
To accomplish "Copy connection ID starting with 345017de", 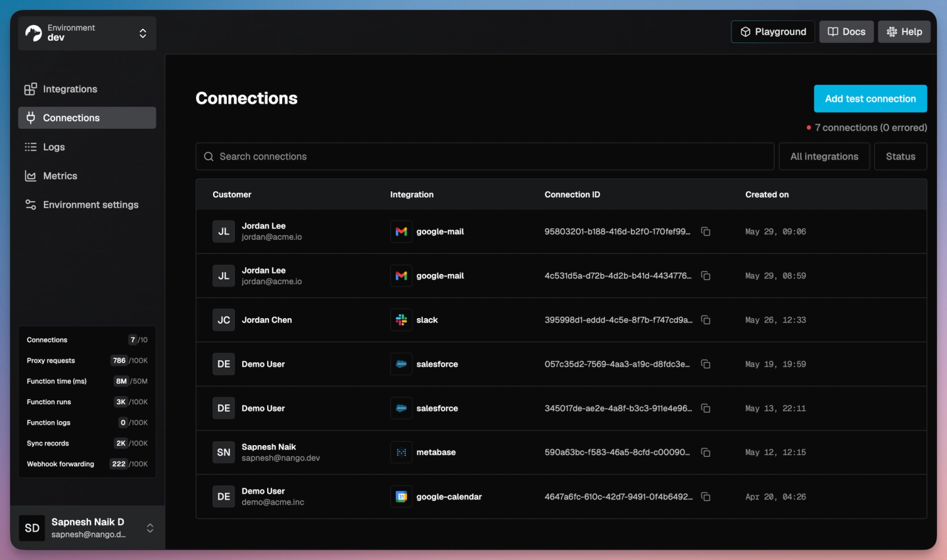I will pyautogui.click(x=706, y=408).
